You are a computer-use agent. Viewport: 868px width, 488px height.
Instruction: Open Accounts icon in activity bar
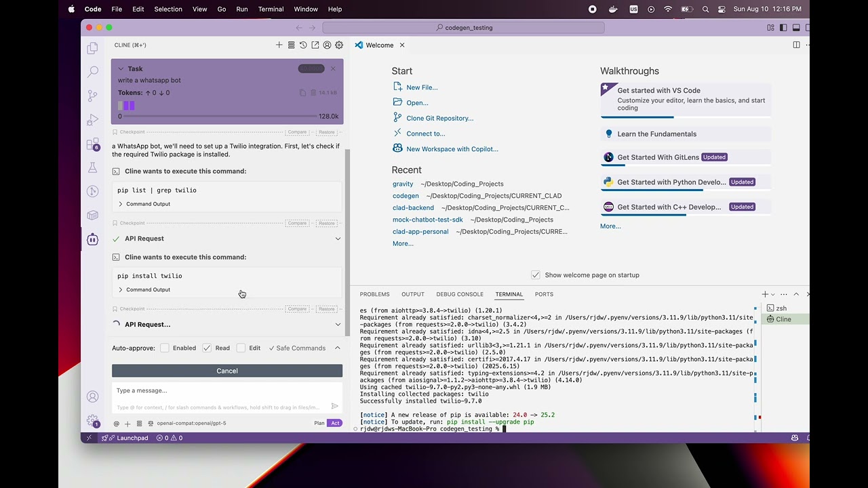[x=93, y=396]
